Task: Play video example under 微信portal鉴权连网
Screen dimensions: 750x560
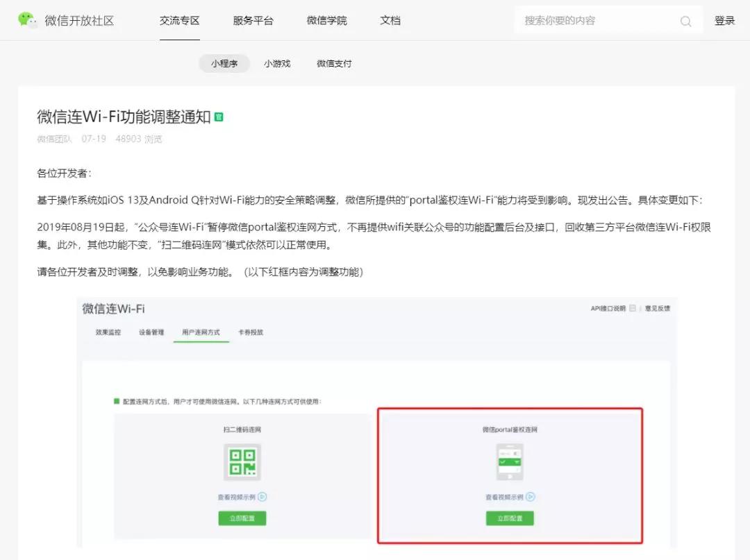Action: (510, 497)
